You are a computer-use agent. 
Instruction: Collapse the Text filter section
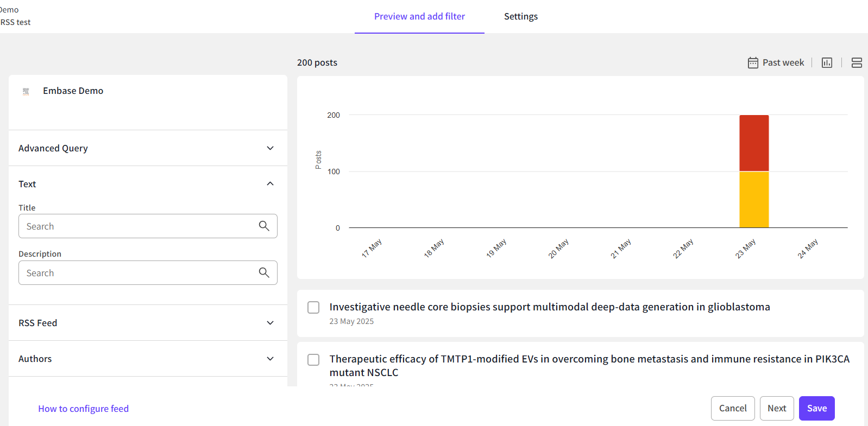click(x=270, y=184)
